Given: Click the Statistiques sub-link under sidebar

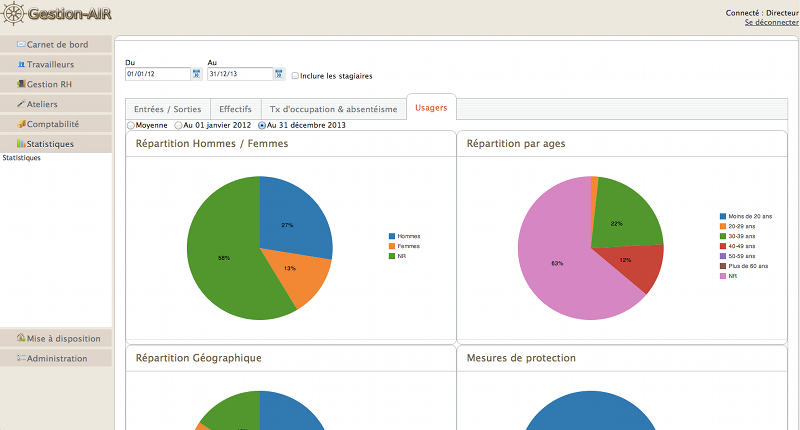Looking at the screenshot, I should (x=21, y=158).
